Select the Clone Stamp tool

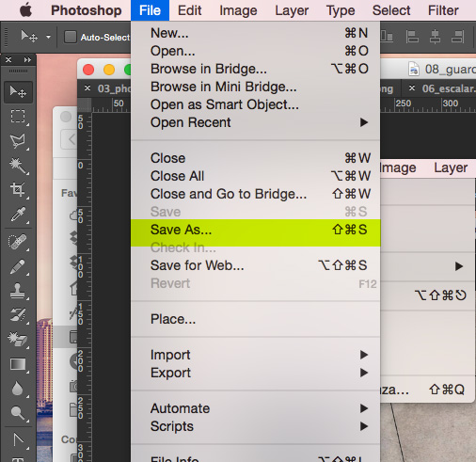(18, 291)
